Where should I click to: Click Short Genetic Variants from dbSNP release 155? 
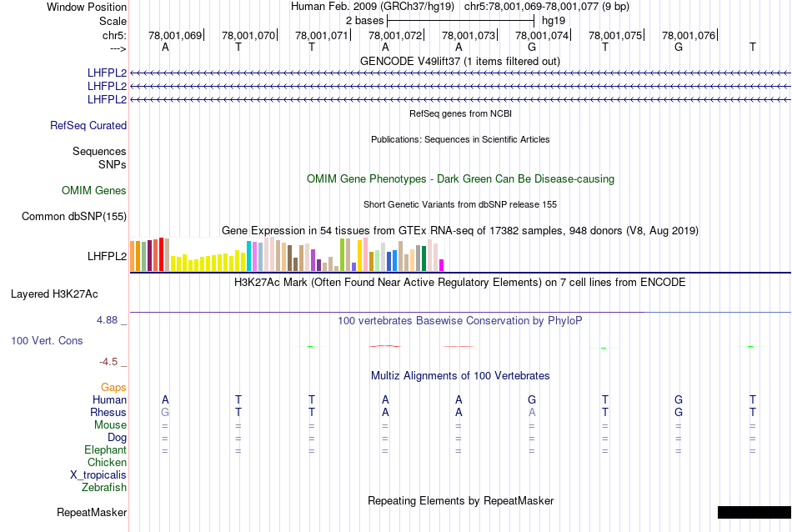coord(460,204)
